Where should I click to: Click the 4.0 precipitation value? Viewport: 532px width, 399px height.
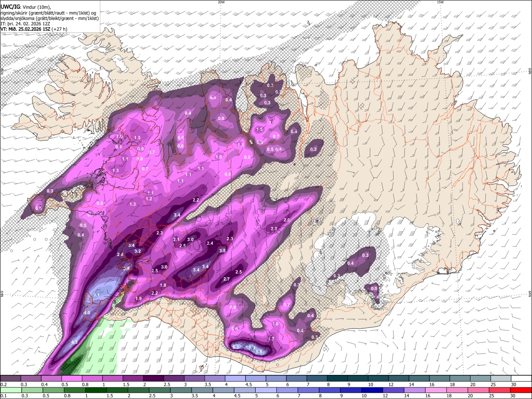(87, 313)
